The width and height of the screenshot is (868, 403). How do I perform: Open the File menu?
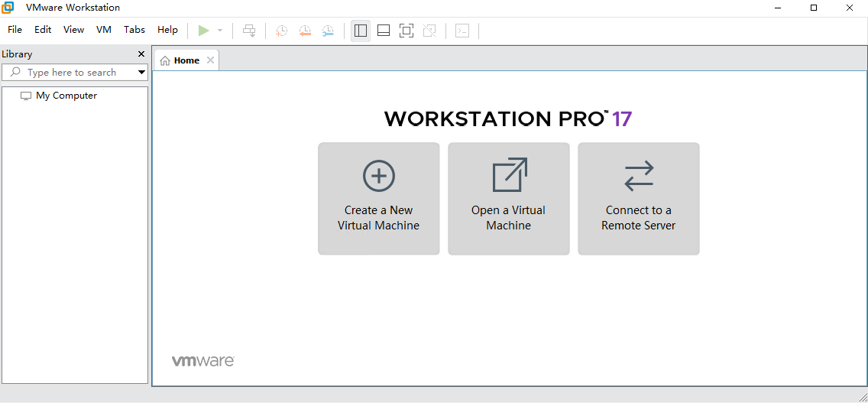(15, 30)
